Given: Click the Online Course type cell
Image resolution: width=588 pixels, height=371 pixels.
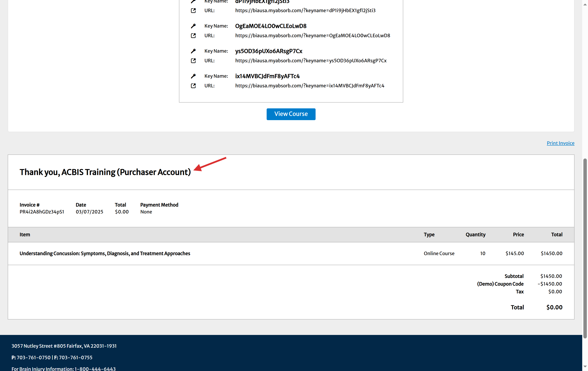Looking at the screenshot, I should point(439,253).
